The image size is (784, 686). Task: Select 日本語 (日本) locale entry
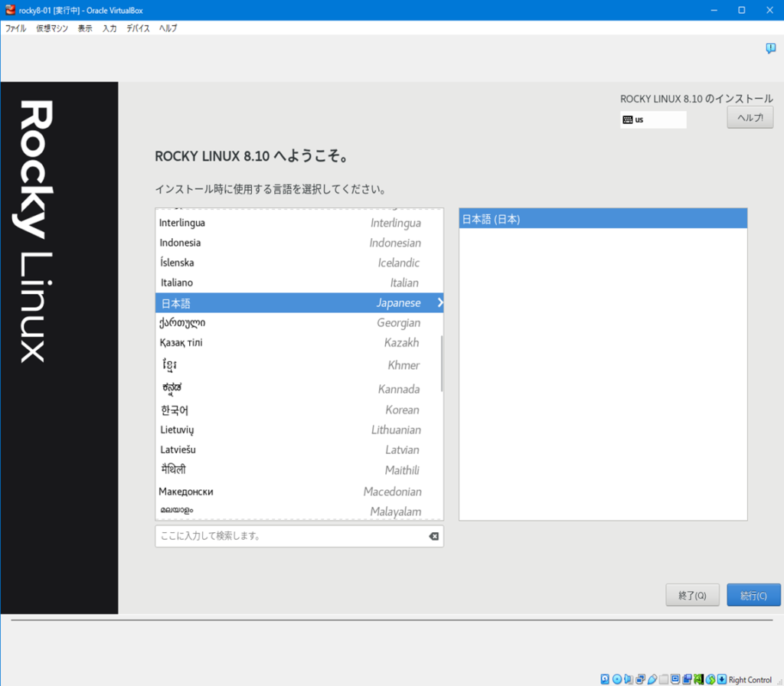[x=603, y=219]
